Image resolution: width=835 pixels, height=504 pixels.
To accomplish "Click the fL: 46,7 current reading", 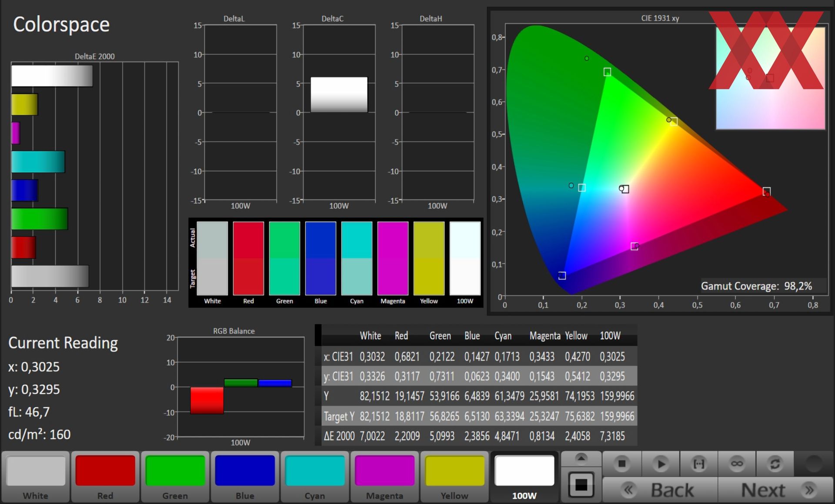I will click(29, 412).
